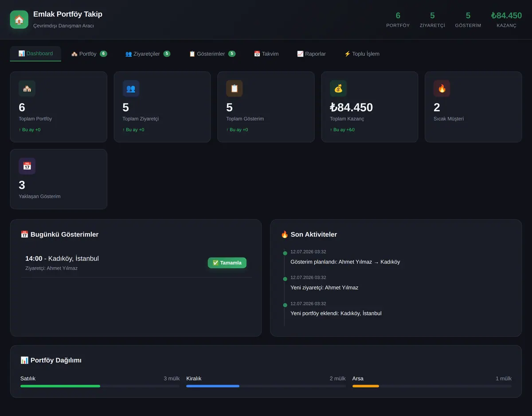The height and width of the screenshot is (416, 532).
Task: Switch to the Portföy tab
Action: [89, 54]
